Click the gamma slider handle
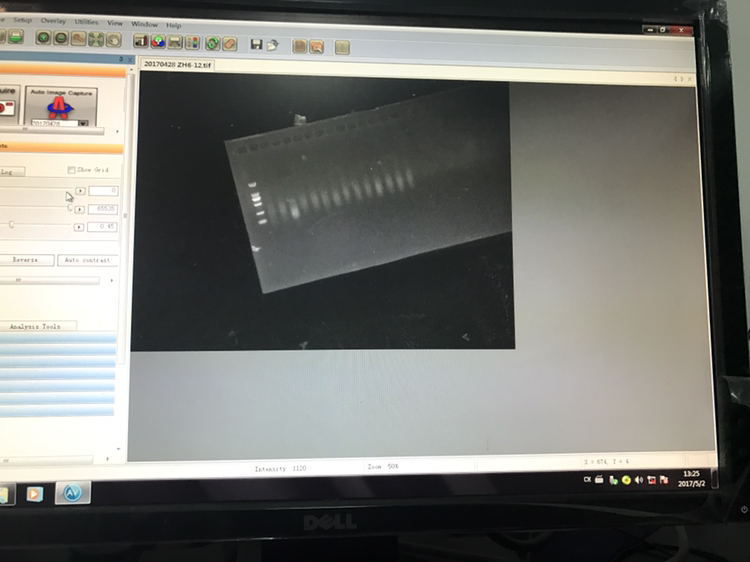This screenshot has width=750, height=562. (11, 224)
